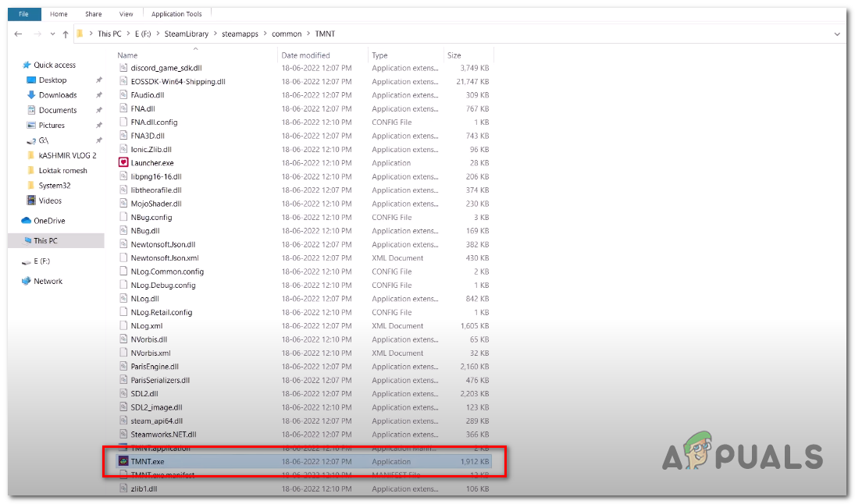855x504 pixels.
Task: Click the Ionic.Zlib.dll file icon
Action: coord(123,149)
